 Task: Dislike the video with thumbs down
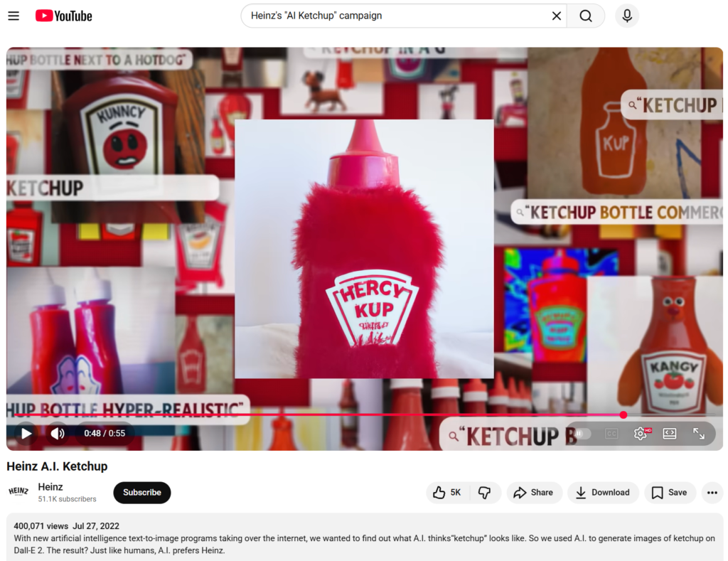pyautogui.click(x=485, y=492)
